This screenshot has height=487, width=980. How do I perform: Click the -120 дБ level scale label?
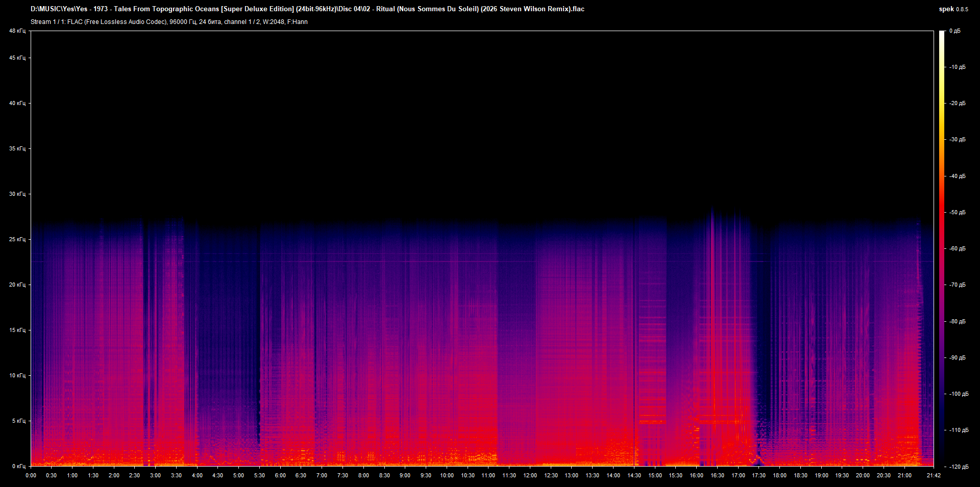[959, 467]
